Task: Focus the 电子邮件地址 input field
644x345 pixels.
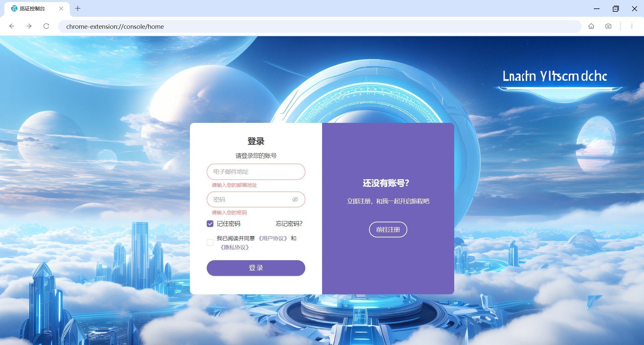Action: (256, 172)
